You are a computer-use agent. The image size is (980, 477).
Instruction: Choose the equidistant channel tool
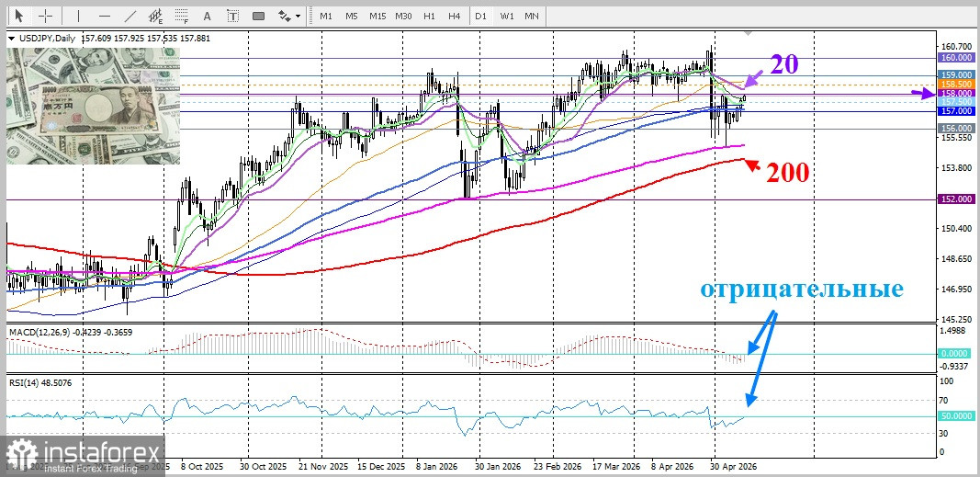tap(156, 16)
